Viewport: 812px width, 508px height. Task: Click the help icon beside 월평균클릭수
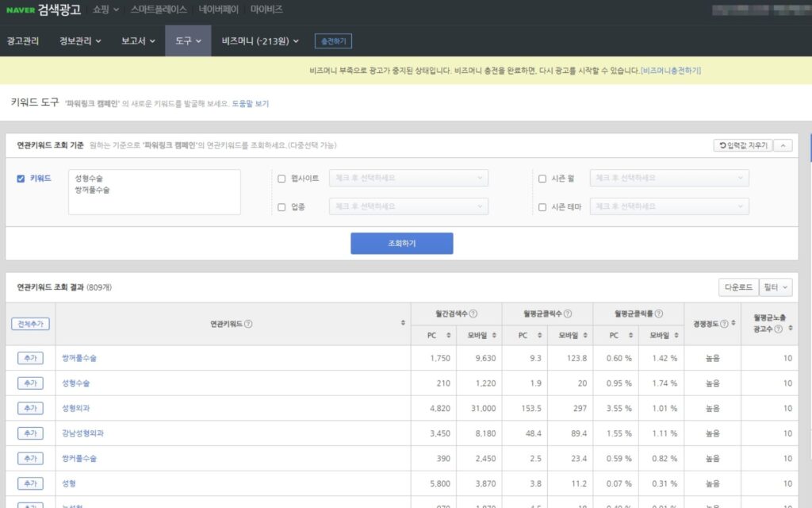pyautogui.click(x=567, y=314)
